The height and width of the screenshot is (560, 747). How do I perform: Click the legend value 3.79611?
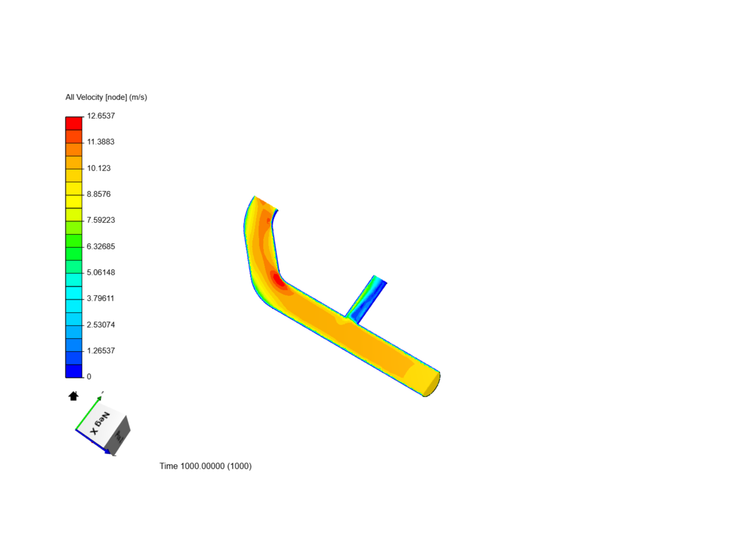100,298
